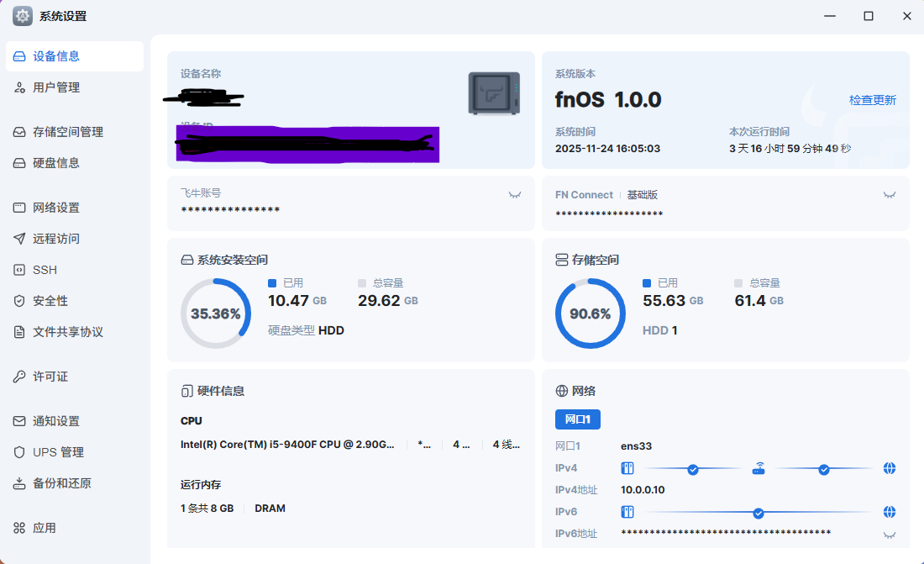
Task: Reveal the hidden IPv6地址 value
Action: point(890,535)
